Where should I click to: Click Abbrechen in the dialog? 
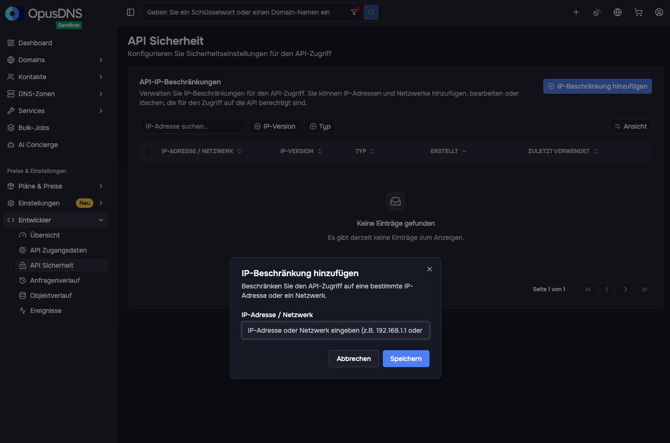point(353,359)
